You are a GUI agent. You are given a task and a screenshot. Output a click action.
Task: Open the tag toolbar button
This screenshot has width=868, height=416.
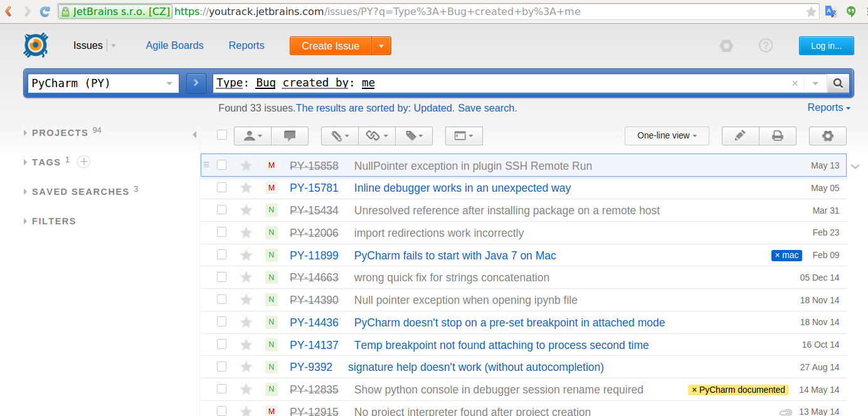point(414,135)
